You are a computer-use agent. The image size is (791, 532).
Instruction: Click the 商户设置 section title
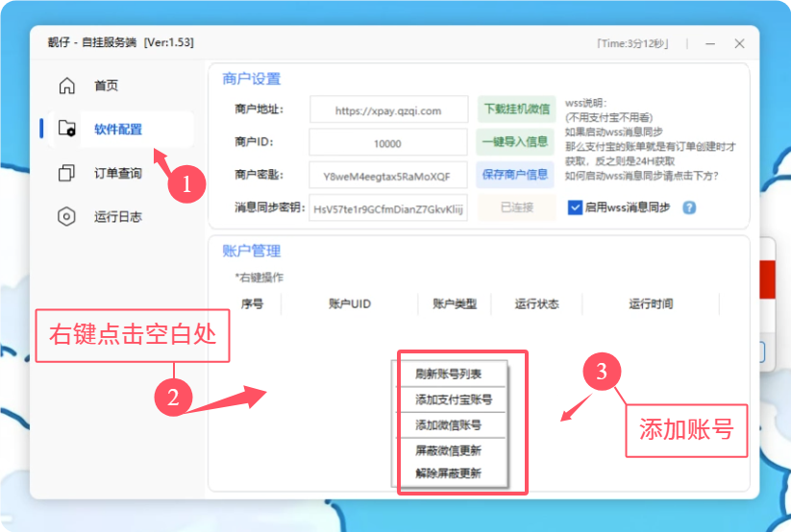tap(251, 79)
